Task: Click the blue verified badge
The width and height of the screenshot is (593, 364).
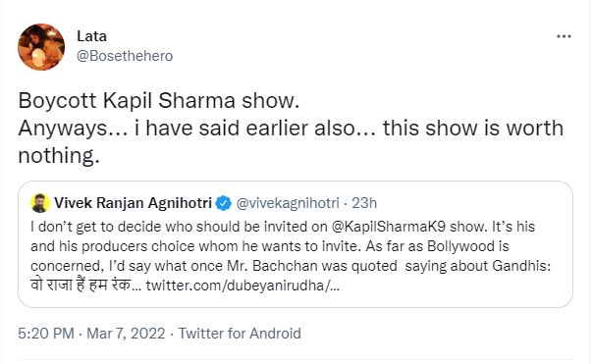Action: pos(224,203)
